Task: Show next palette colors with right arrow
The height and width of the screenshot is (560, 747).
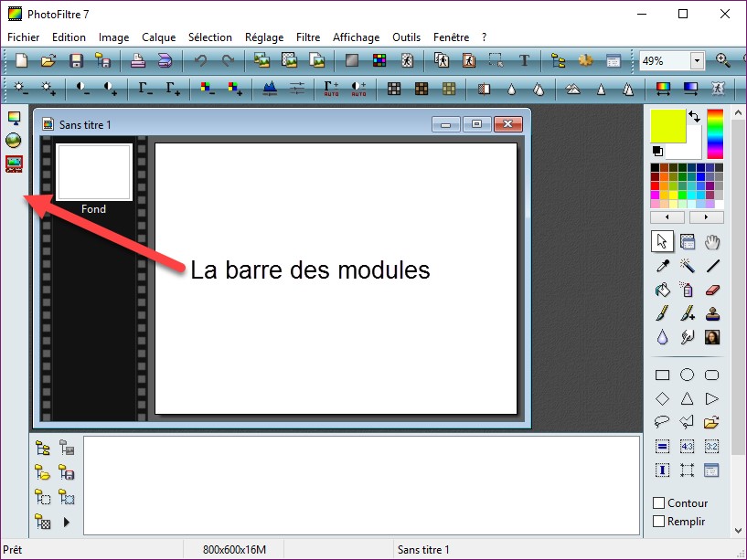Action: coord(706,218)
